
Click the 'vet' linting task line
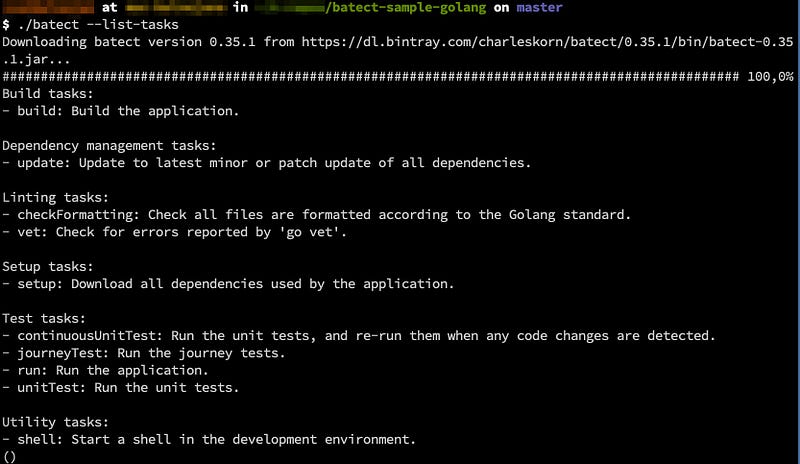click(174, 231)
